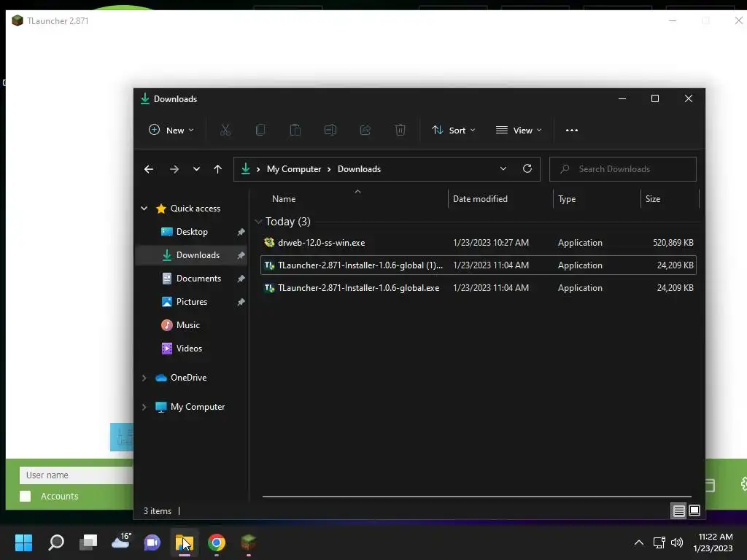Select Downloads in the navigation pane
The image size is (747, 560).
pyautogui.click(x=192, y=255)
